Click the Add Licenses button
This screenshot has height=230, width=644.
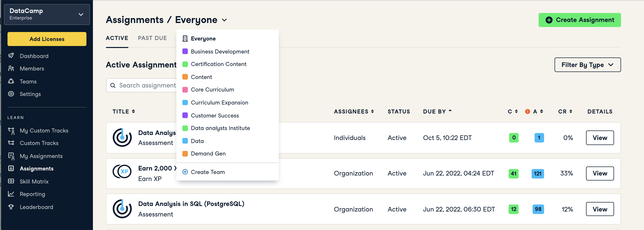47,39
